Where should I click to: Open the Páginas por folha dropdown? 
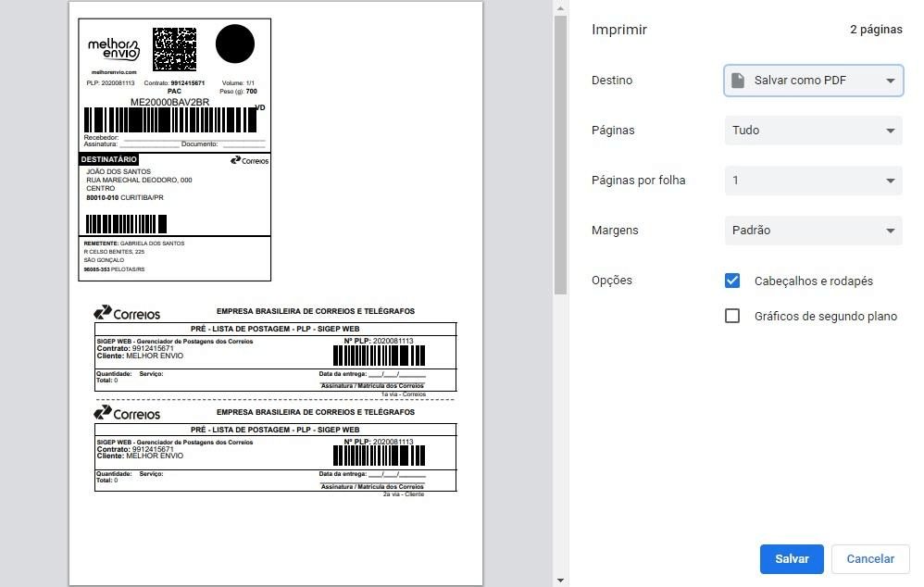click(x=813, y=181)
